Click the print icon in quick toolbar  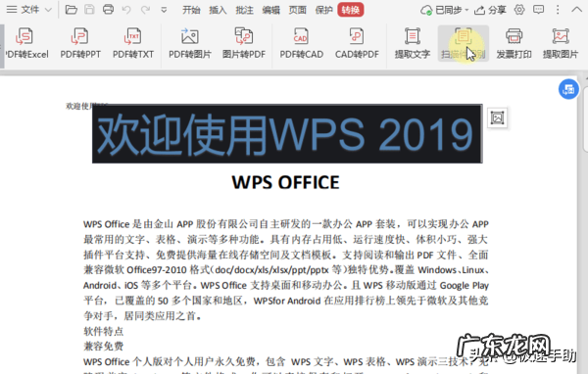click(108, 10)
